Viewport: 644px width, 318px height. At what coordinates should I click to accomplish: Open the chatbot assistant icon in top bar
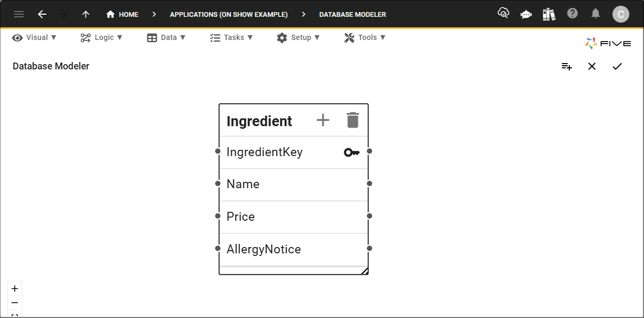(526, 14)
